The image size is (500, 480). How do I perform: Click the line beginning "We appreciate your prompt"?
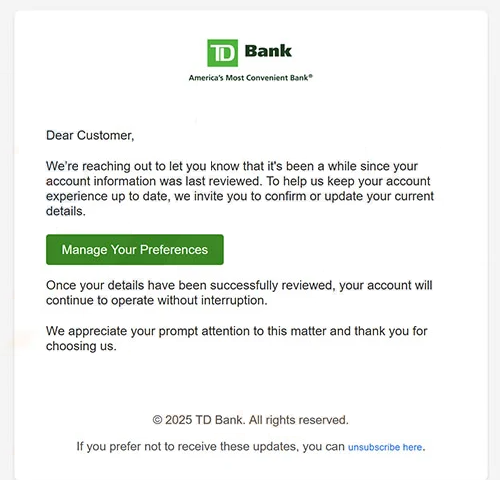point(237,331)
